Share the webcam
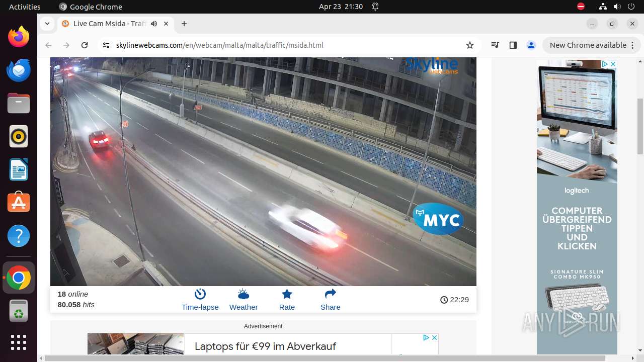Image resolution: width=644 pixels, height=362 pixels. [330, 300]
